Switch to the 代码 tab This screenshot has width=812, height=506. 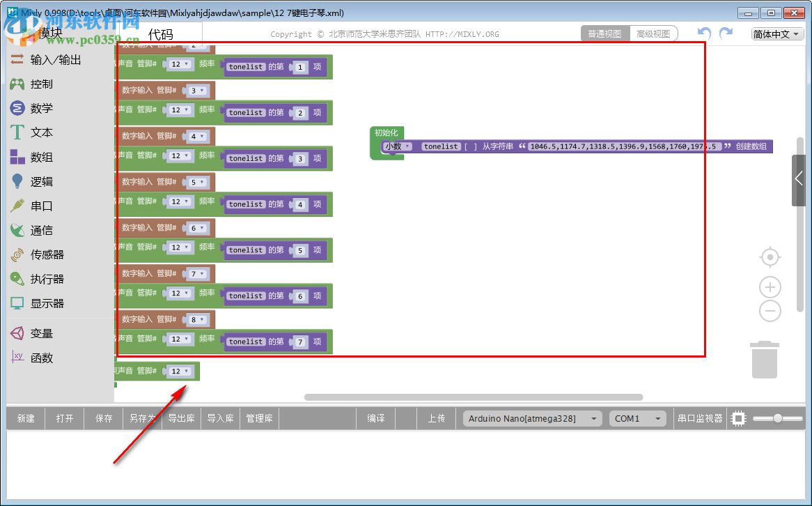click(x=161, y=34)
